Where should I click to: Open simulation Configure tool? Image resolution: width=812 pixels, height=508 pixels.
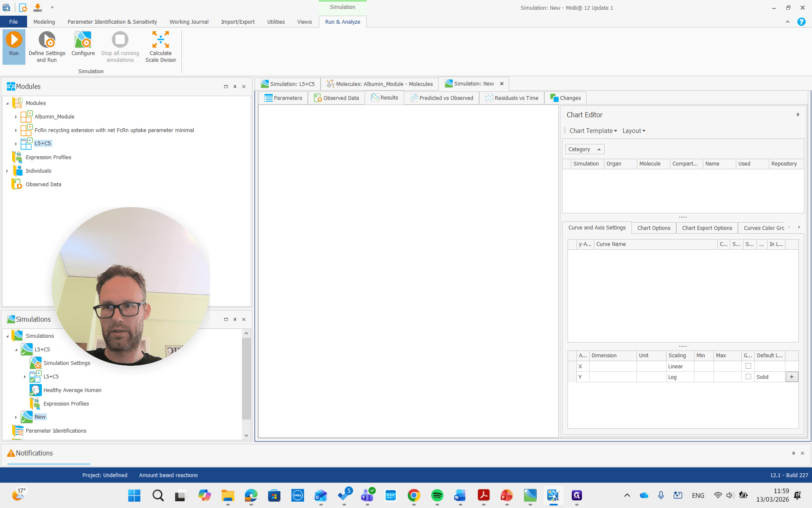83,44
